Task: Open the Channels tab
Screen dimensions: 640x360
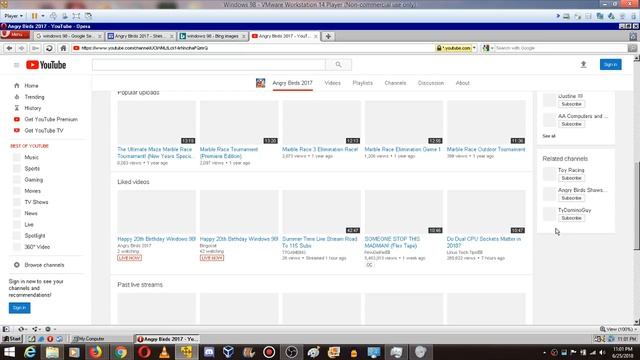Action: tap(395, 83)
